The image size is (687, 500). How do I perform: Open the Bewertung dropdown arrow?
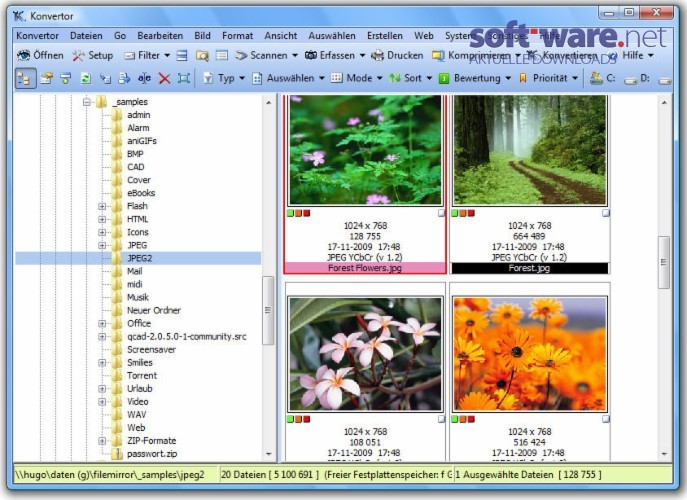(x=508, y=78)
